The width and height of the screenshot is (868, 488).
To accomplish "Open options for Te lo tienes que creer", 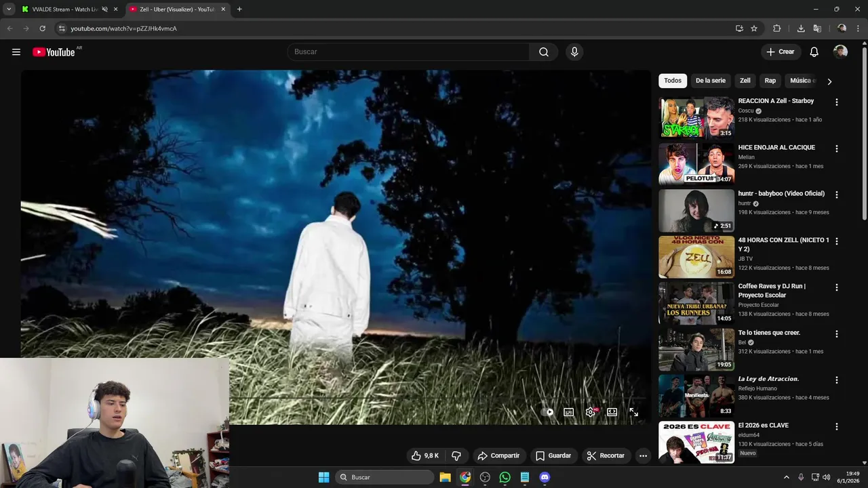I will [x=836, y=334].
